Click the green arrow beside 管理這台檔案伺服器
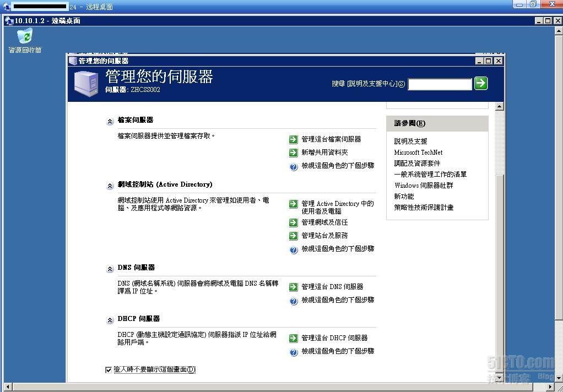This screenshot has height=392, width=563. coord(294,139)
